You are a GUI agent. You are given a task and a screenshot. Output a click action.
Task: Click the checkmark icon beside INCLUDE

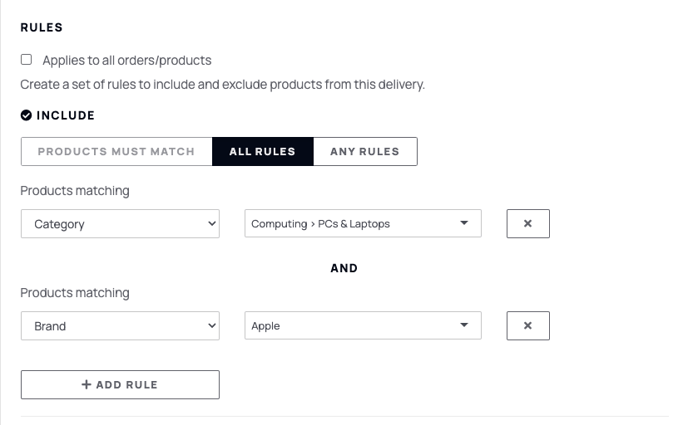click(26, 115)
